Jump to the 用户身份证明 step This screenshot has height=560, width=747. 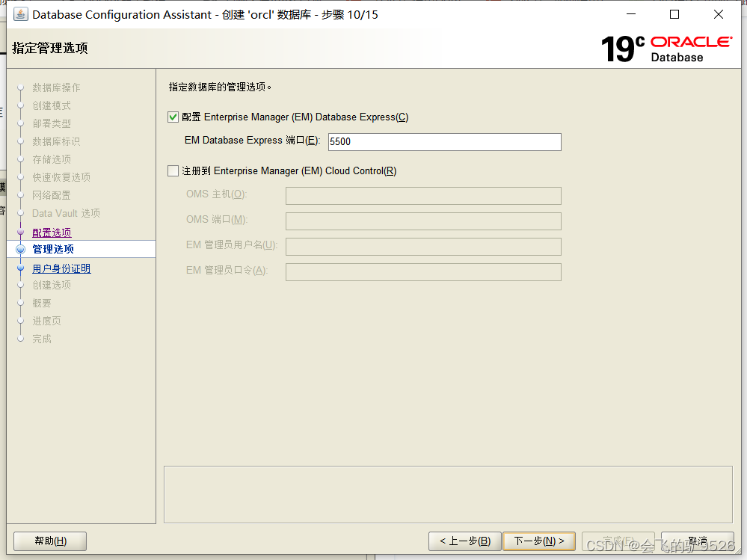coord(61,268)
